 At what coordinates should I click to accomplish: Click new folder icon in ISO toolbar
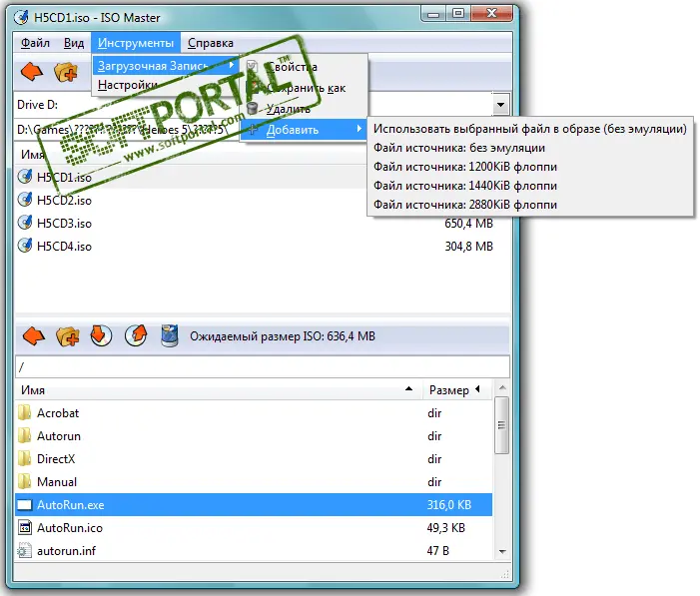(67, 335)
